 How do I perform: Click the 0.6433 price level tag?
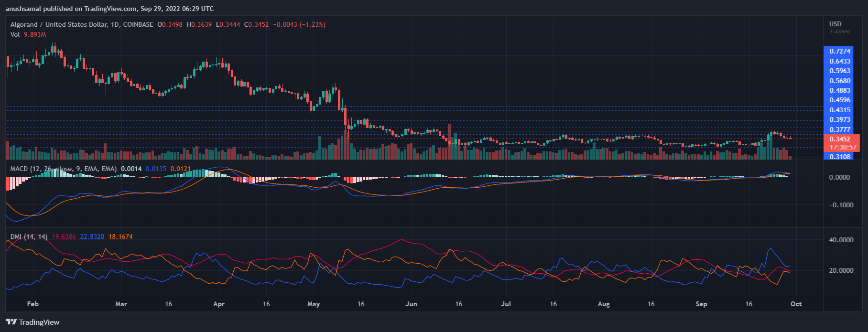tap(840, 61)
